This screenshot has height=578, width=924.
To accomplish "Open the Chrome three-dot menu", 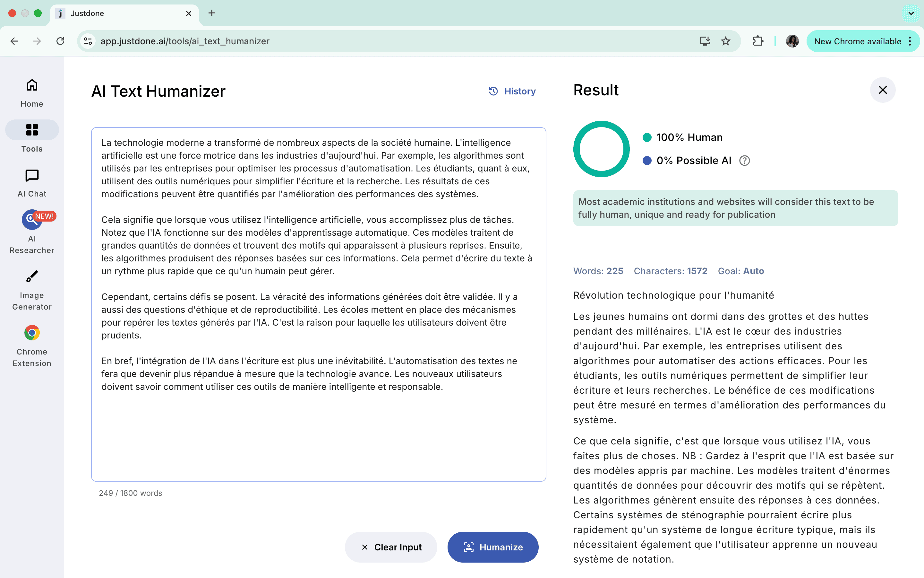I will click(x=910, y=41).
